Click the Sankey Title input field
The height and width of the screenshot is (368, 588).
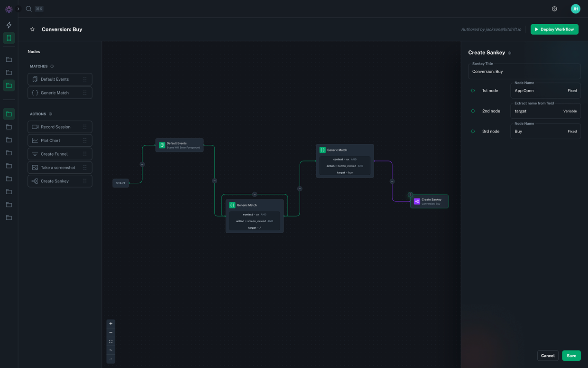coord(524,71)
